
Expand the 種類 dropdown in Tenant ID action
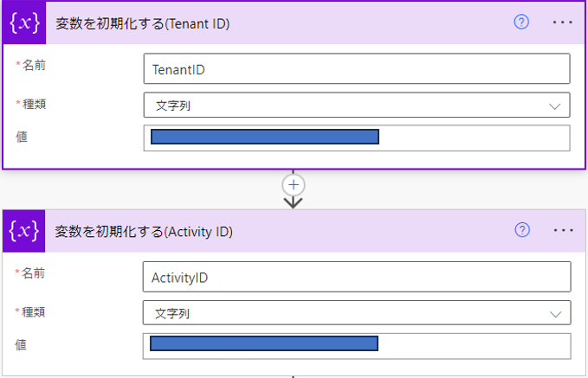click(x=357, y=106)
